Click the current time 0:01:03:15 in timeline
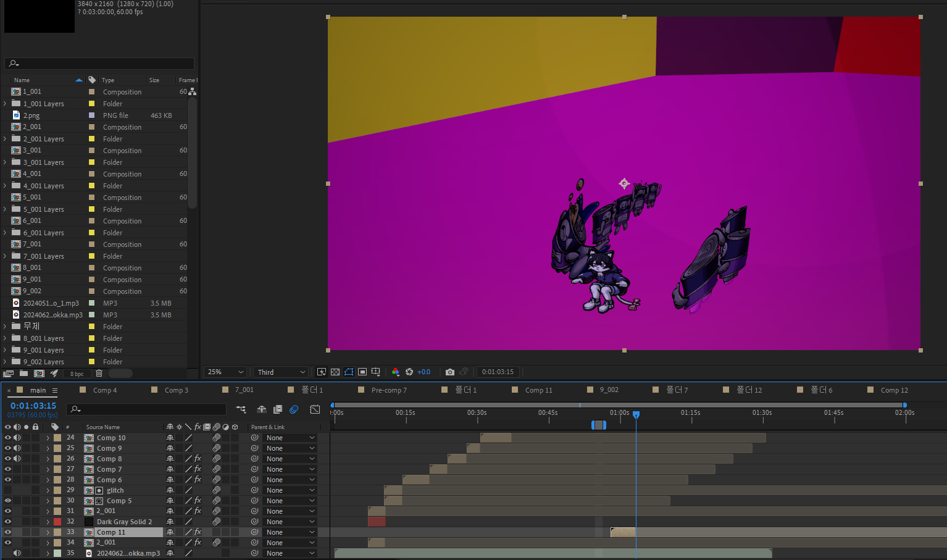Viewport: 947px width, 560px height. click(x=33, y=406)
